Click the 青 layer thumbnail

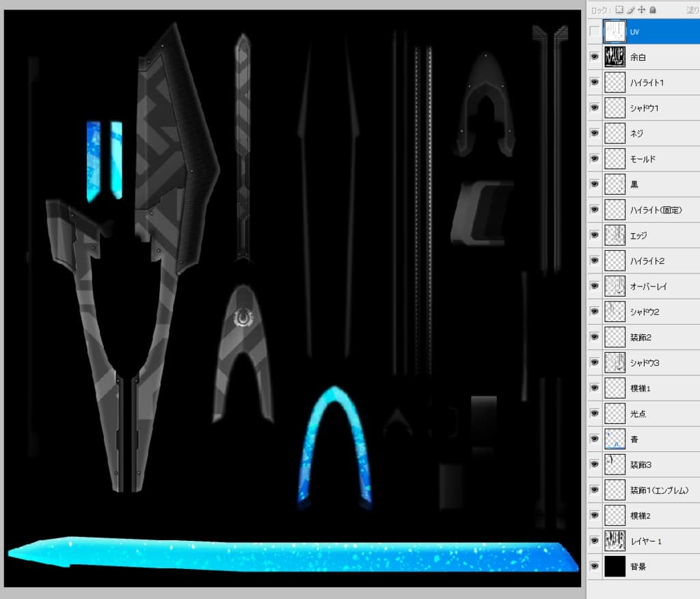pos(615,439)
